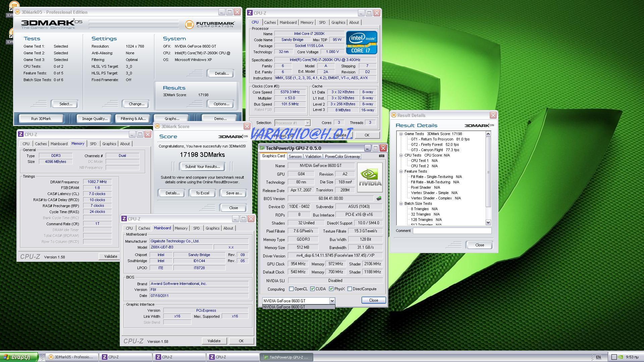The width and height of the screenshot is (644, 362).
Task: Toggle the PhysX checkbox in GPU-Z
Action: pyautogui.click(x=331, y=289)
